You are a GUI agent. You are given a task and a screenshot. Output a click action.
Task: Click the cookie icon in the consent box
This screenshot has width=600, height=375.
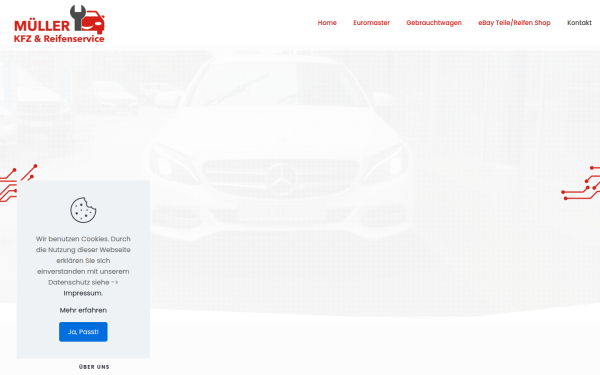(83, 210)
